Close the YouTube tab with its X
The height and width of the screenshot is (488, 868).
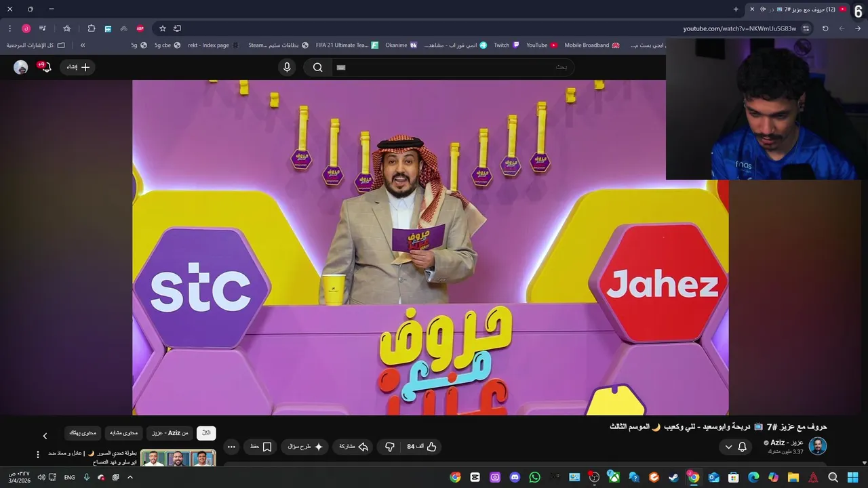click(752, 9)
